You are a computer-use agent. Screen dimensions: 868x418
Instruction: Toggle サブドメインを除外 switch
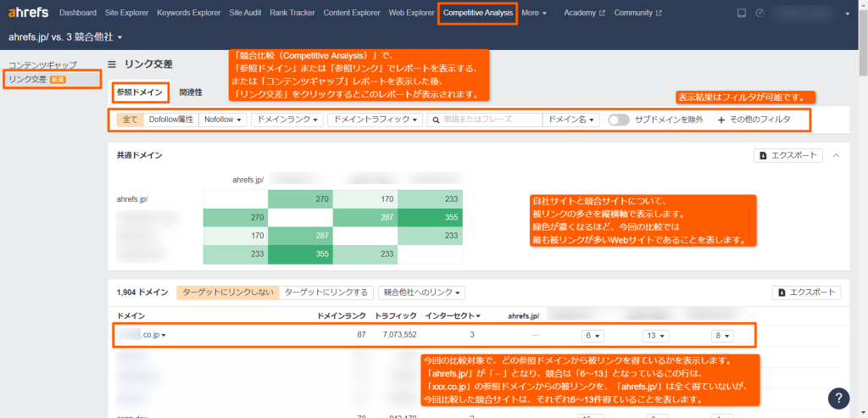(x=618, y=120)
